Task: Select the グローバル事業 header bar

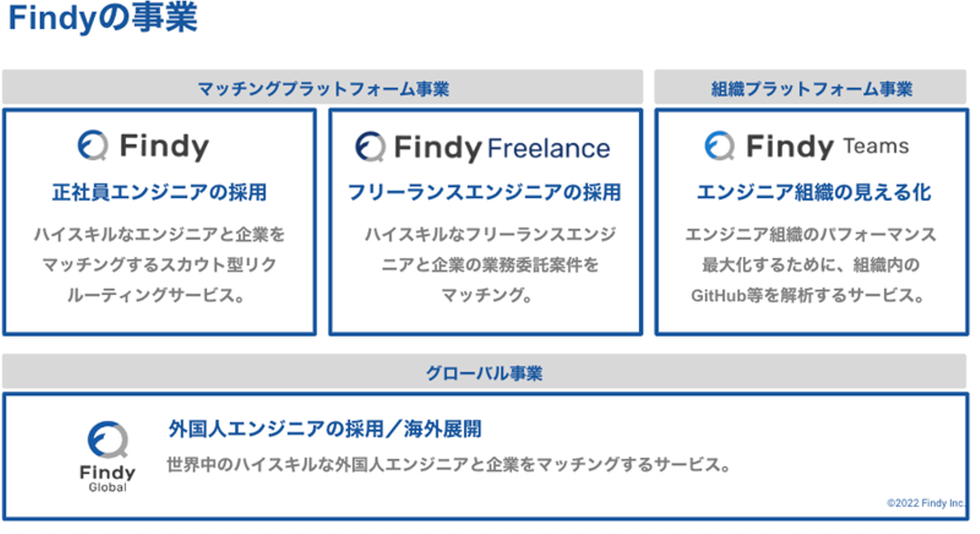Action: pyautogui.click(x=484, y=372)
